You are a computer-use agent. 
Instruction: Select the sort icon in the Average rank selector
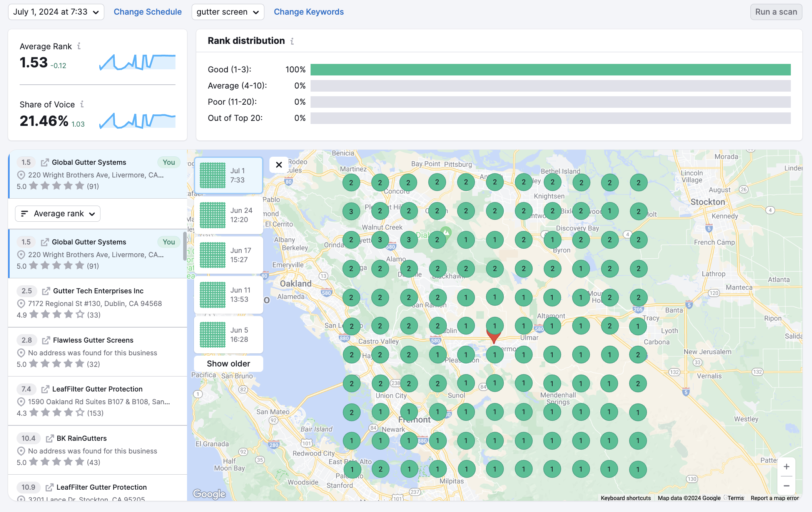click(x=25, y=214)
